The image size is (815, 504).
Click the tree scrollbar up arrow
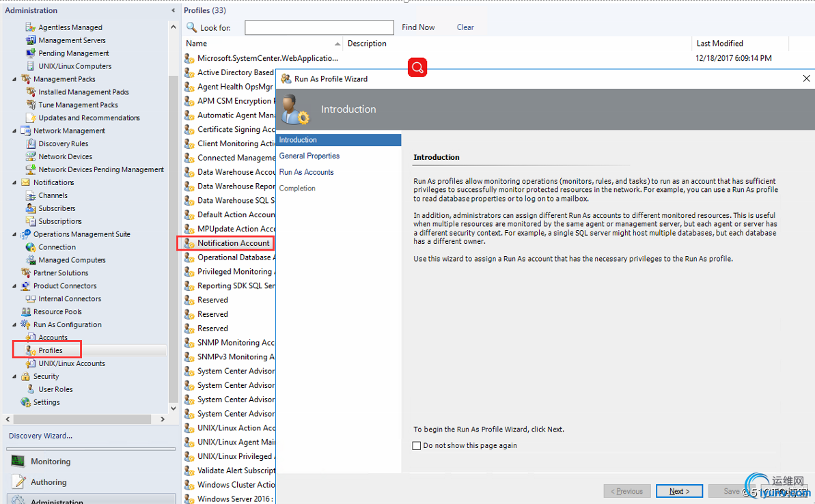pos(173,27)
